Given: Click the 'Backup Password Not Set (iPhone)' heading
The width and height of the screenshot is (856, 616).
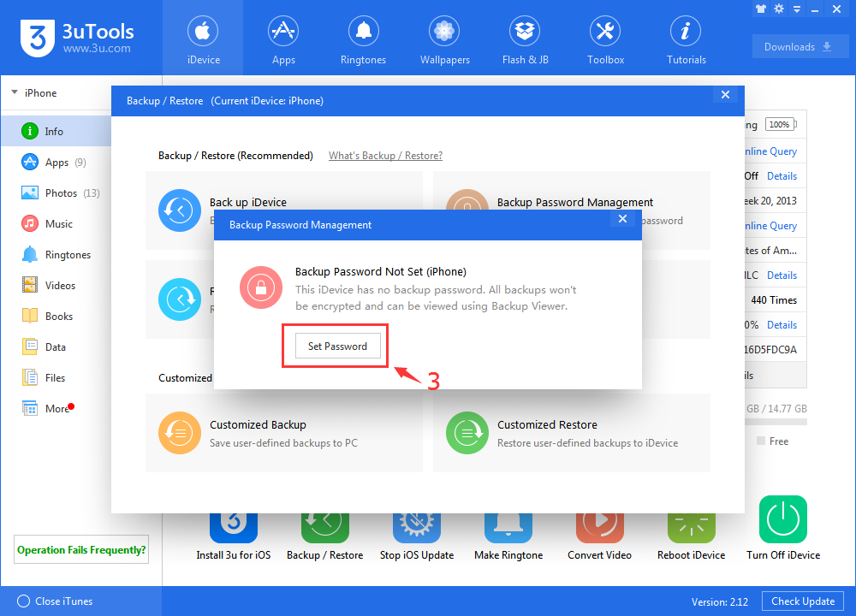Looking at the screenshot, I should [381, 272].
